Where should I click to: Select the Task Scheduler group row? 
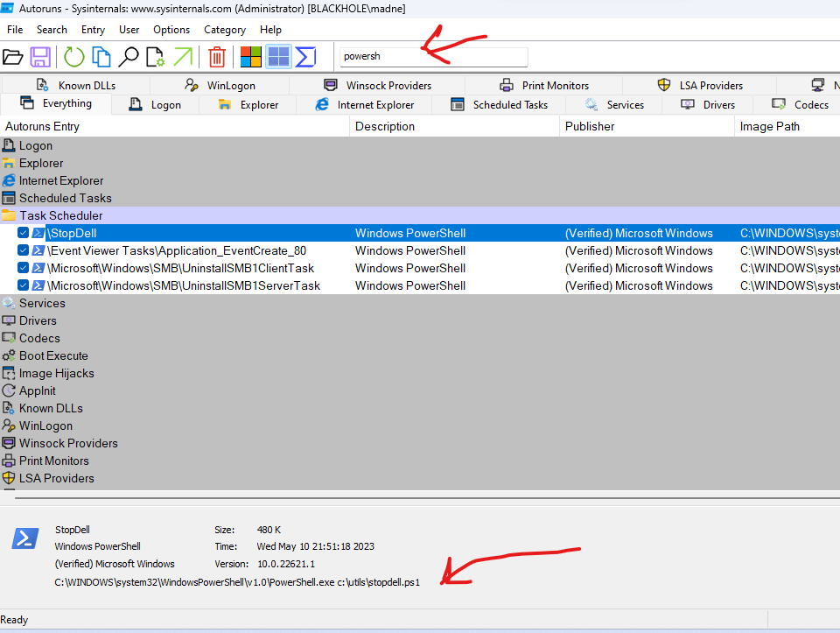(420, 215)
